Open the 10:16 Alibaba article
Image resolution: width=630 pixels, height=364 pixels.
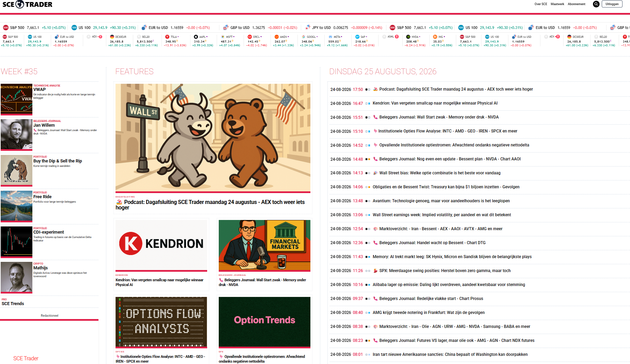tap(449, 285)
